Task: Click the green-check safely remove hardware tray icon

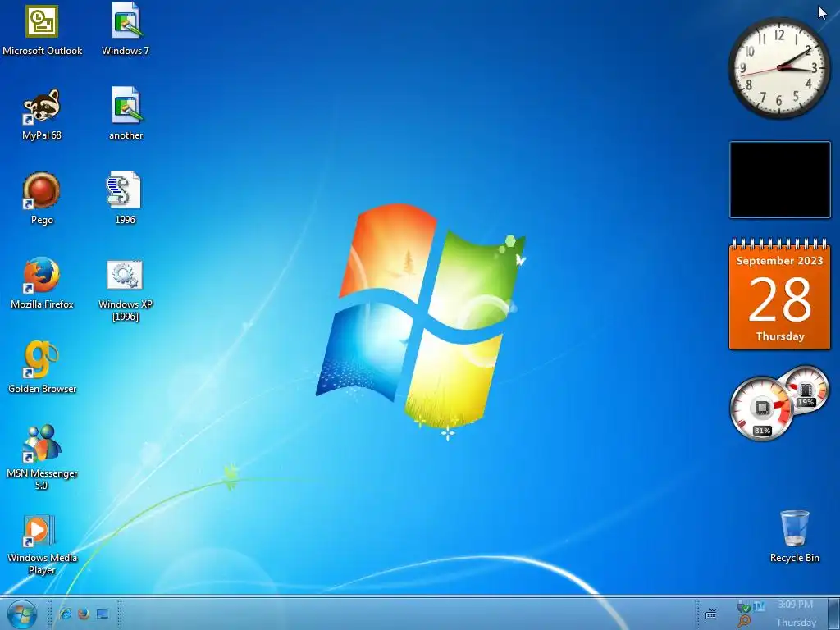Action: 743,607
